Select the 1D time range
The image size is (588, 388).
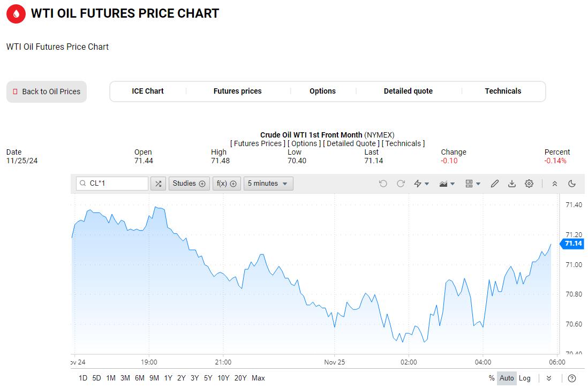click(x=83, y=378)
